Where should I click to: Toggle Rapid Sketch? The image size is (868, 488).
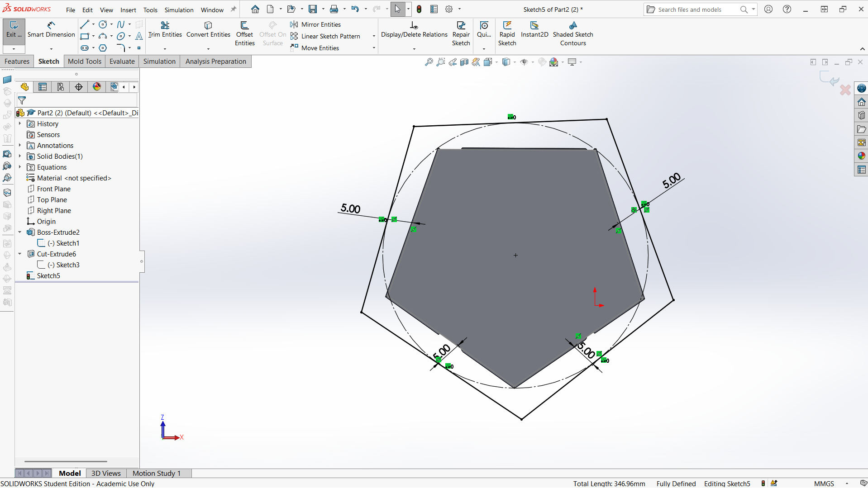click(507, 34)
